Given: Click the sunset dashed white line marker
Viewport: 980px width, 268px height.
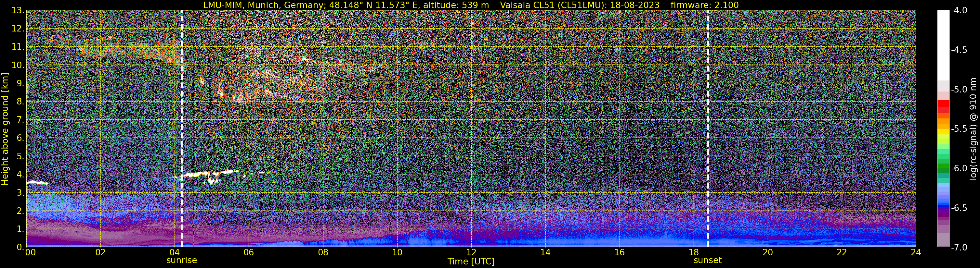Looking at the screenshot, I should point(708,129).
